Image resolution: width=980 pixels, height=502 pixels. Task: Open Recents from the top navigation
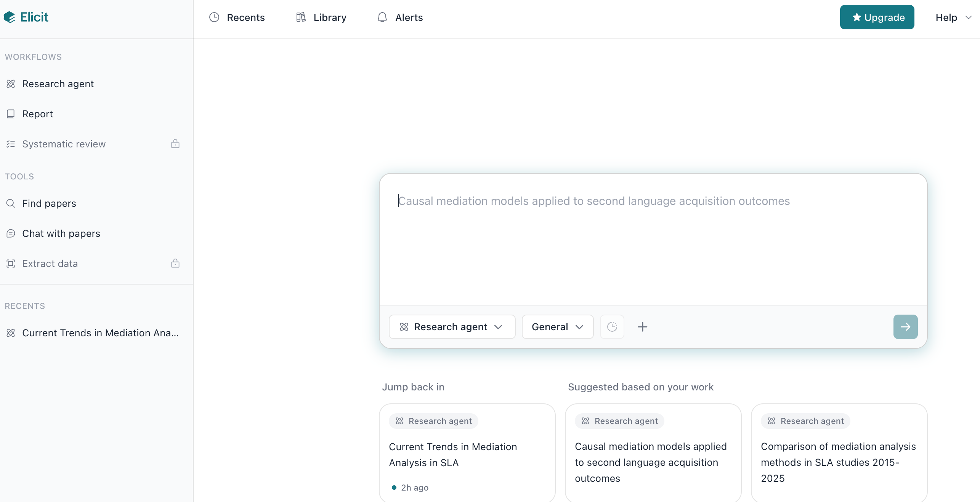(237, 18)
